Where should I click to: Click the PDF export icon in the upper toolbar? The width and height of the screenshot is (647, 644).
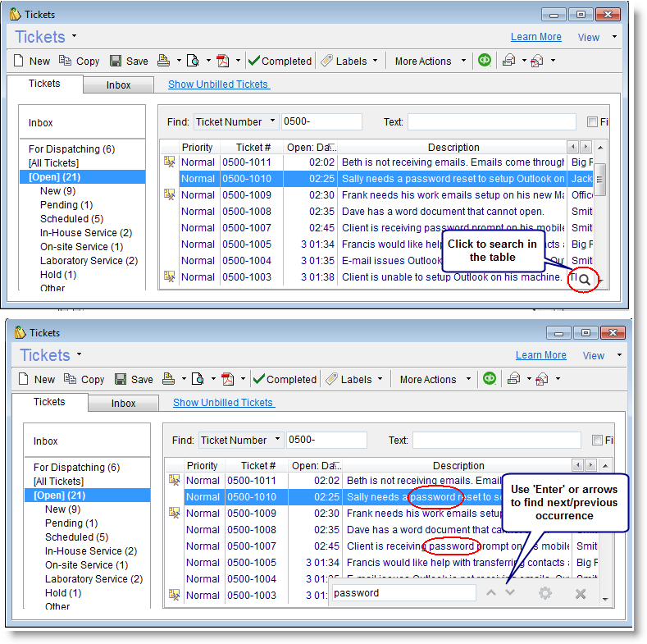(223, 61)
